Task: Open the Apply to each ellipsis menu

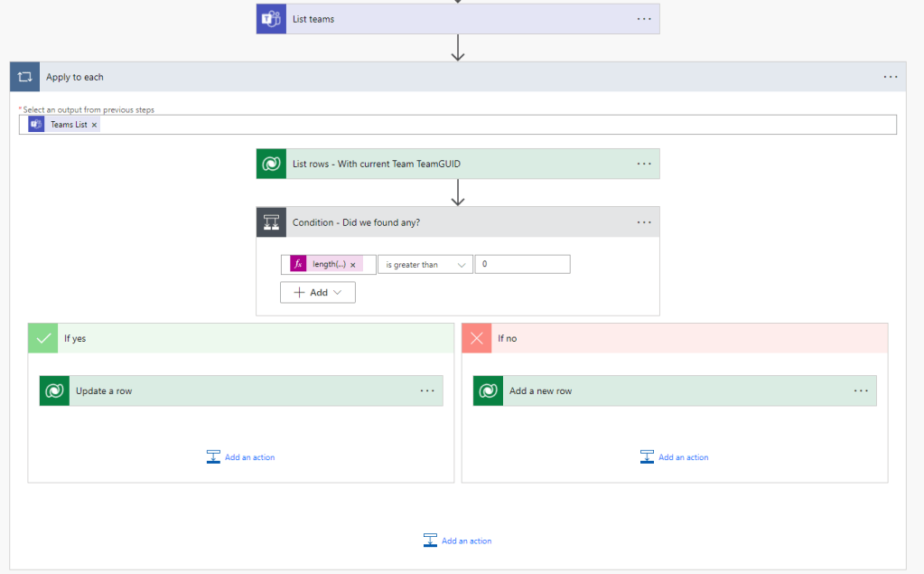Action: tap(891, 77)
